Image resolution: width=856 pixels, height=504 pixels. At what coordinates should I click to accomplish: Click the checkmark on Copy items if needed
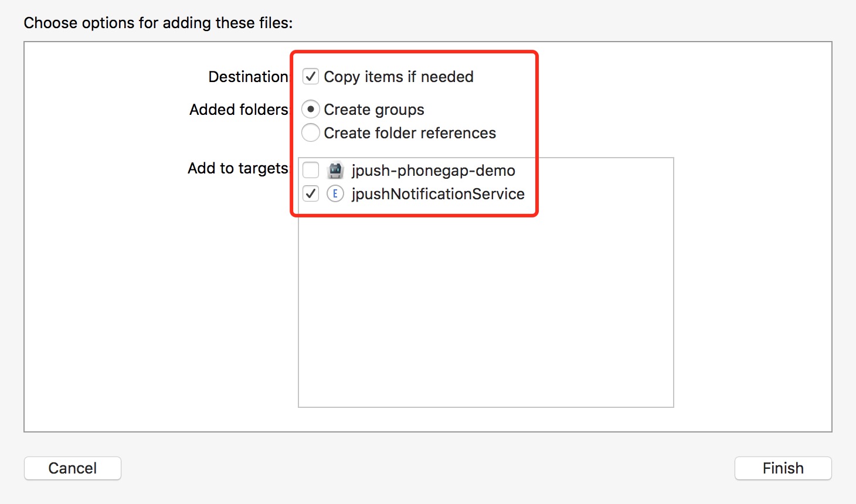coord(310,76)
